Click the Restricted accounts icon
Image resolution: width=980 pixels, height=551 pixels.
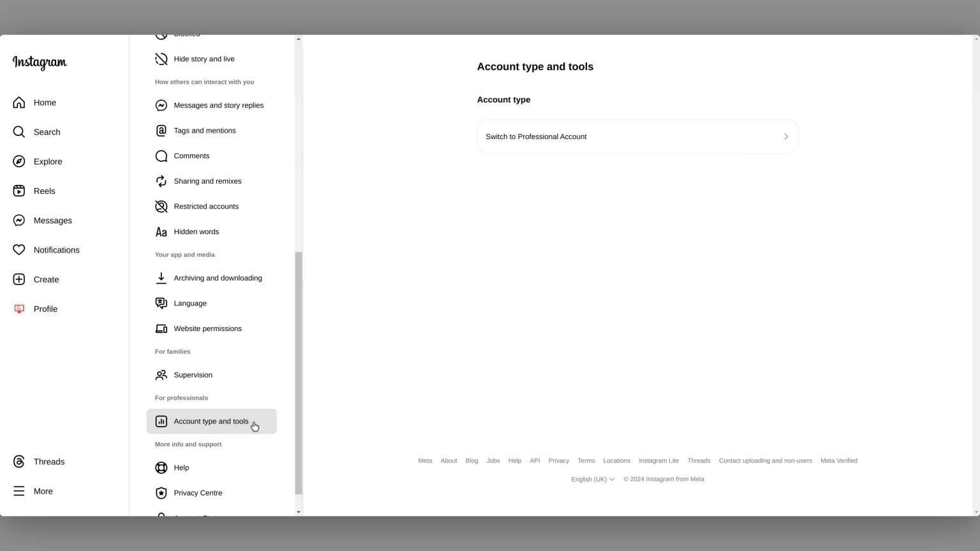tap(161, 206)
